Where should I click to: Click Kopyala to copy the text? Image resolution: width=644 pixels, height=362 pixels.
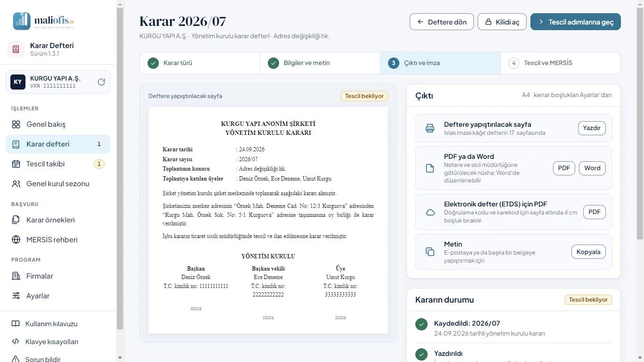(x=588, y=252)
